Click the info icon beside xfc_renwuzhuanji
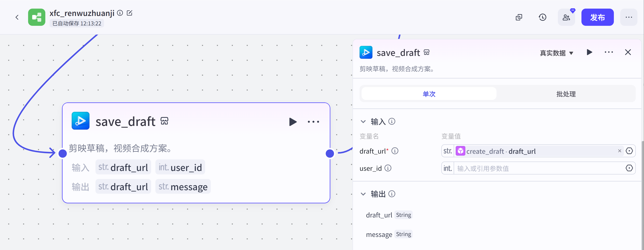The height and width of the screenshot is (250, 644). click(x=120, y=13)
